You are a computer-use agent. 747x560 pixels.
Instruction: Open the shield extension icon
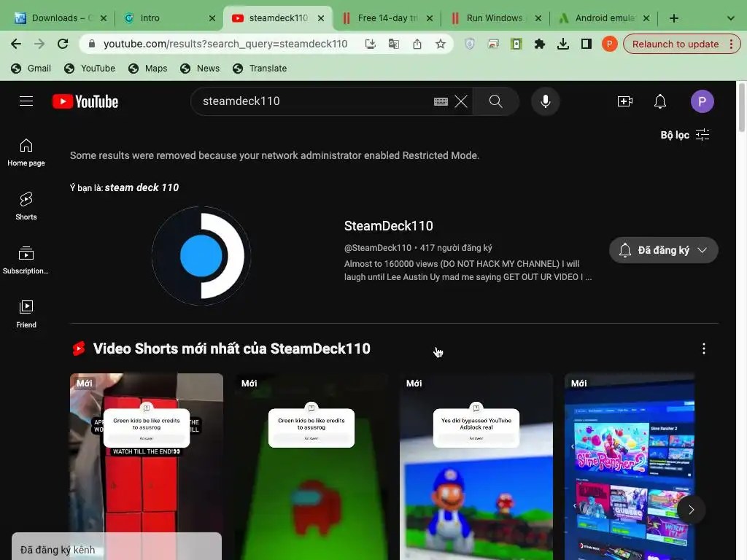pos(470,44)
